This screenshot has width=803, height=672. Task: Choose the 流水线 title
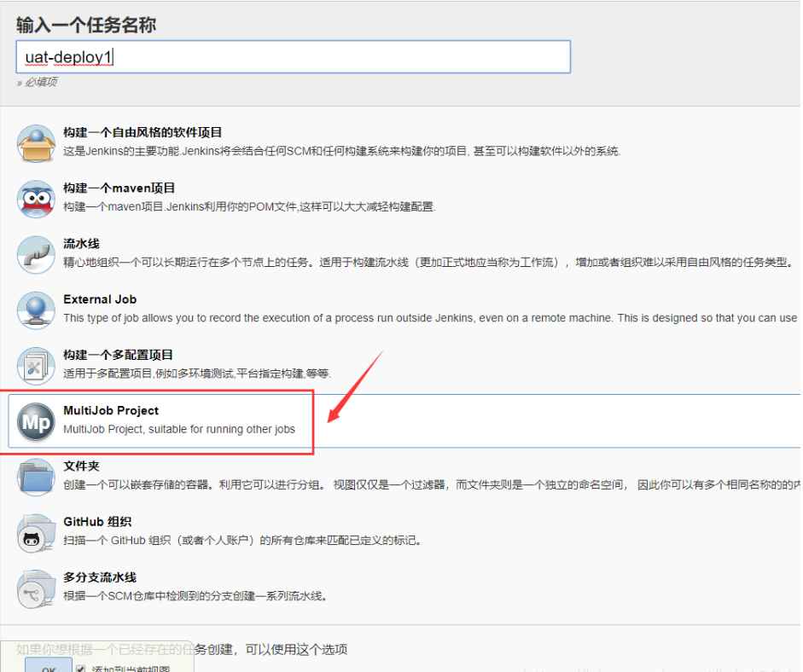click(81, 244)
